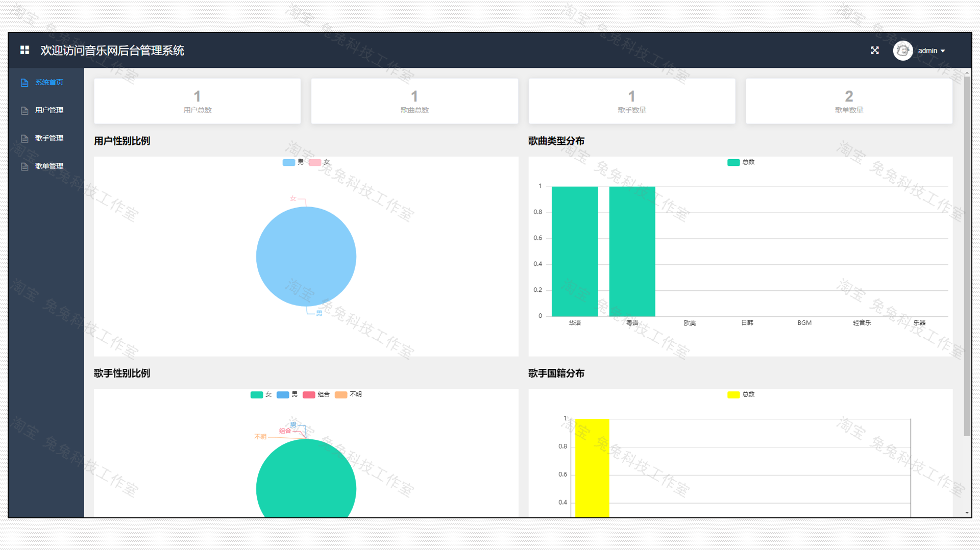The height and width of the screenshot is (551, 980).
Task: Click the 用户总数 statistics card
Action: click(197, 101)
